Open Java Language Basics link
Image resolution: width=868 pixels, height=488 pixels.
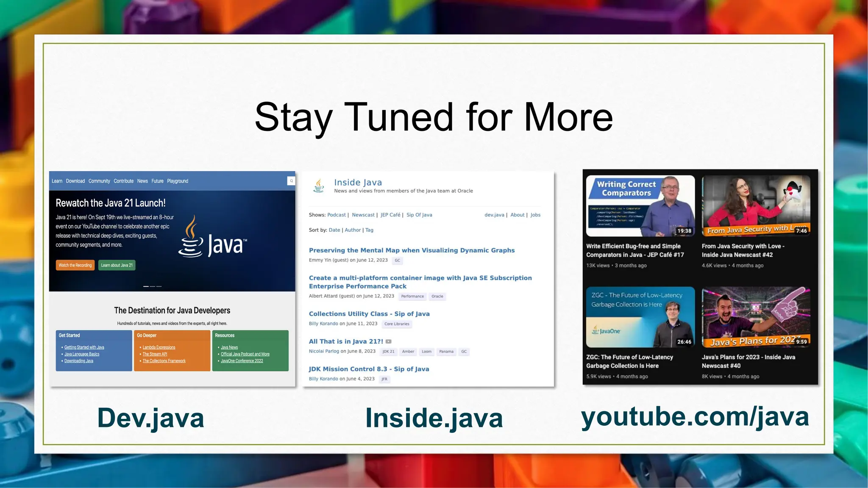coord(82,354)
